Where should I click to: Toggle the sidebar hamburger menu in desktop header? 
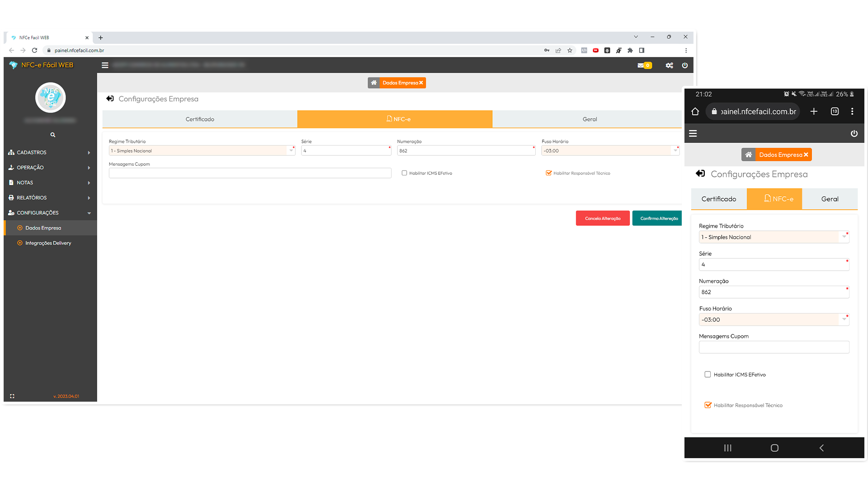point(105,65)
